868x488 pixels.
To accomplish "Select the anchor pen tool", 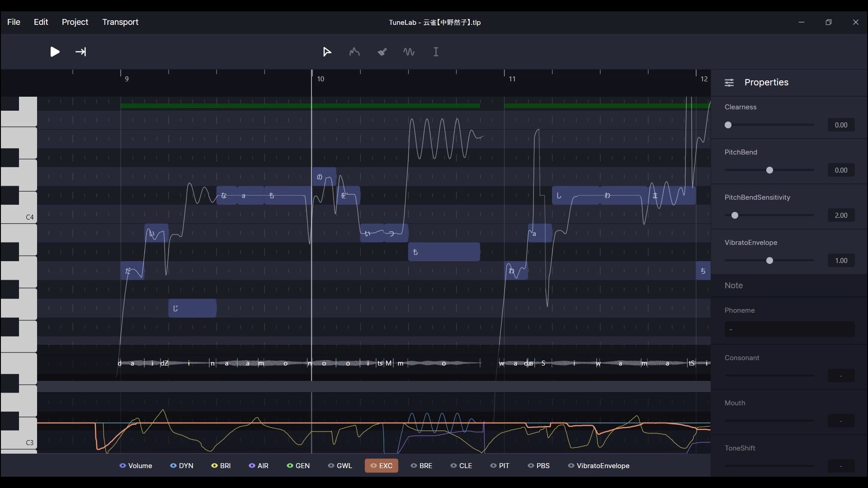I will tap(382, 52).
